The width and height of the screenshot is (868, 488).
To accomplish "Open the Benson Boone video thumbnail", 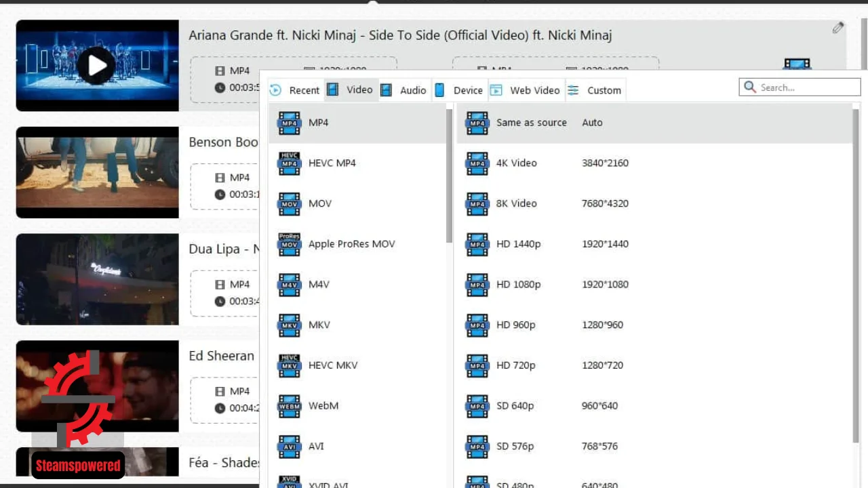I will pyautogui.click(x=97, y=172).
